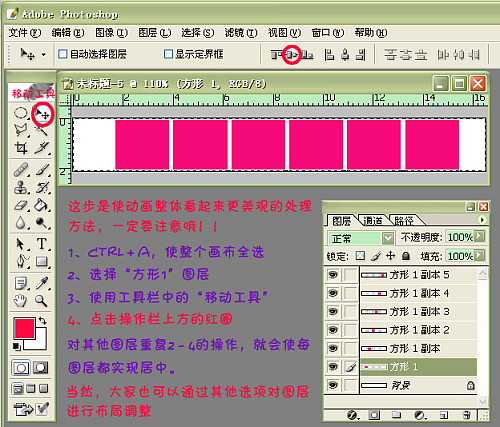Select the Move tool in toolbox

point(42,114)
